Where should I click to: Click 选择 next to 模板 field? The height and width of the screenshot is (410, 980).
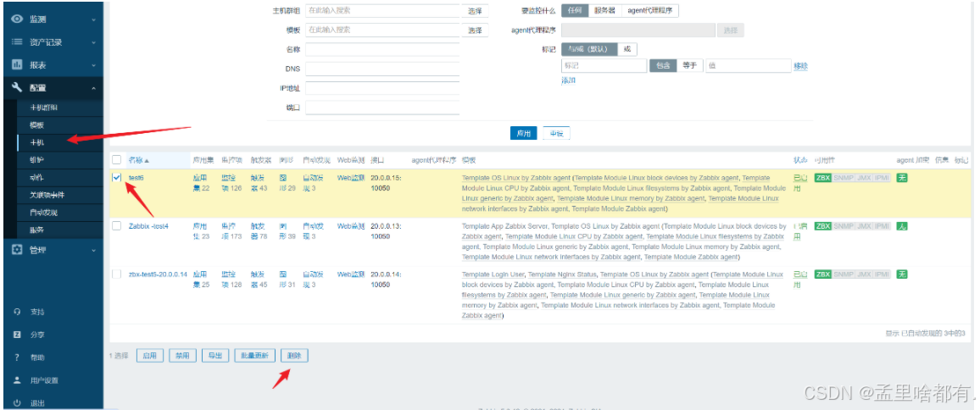coord(475,30)
